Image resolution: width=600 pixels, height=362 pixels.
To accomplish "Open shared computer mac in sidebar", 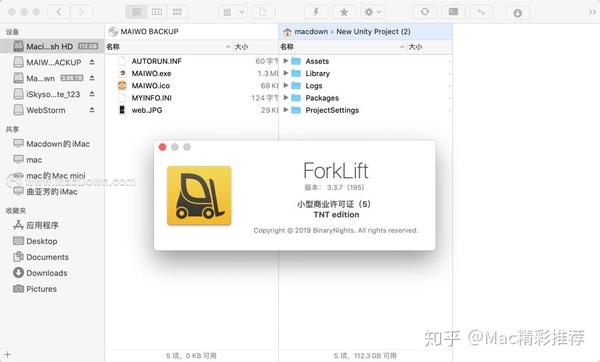I will point(28,160).
